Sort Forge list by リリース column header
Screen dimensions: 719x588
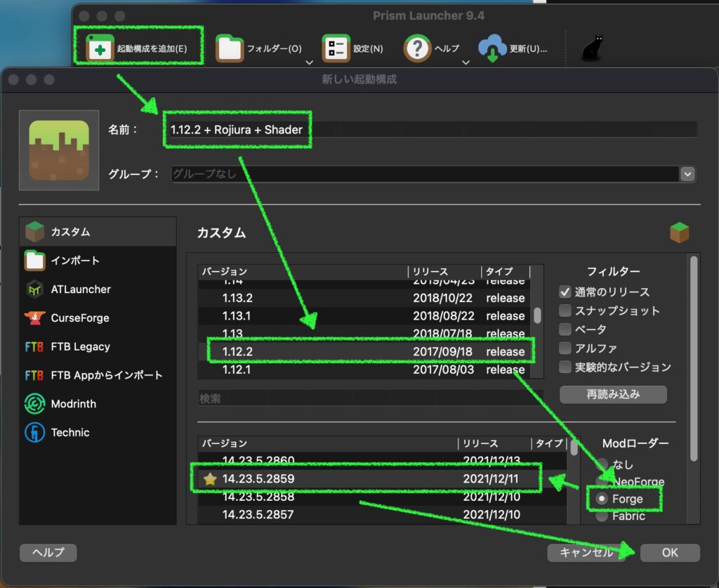tap(495, 443)
